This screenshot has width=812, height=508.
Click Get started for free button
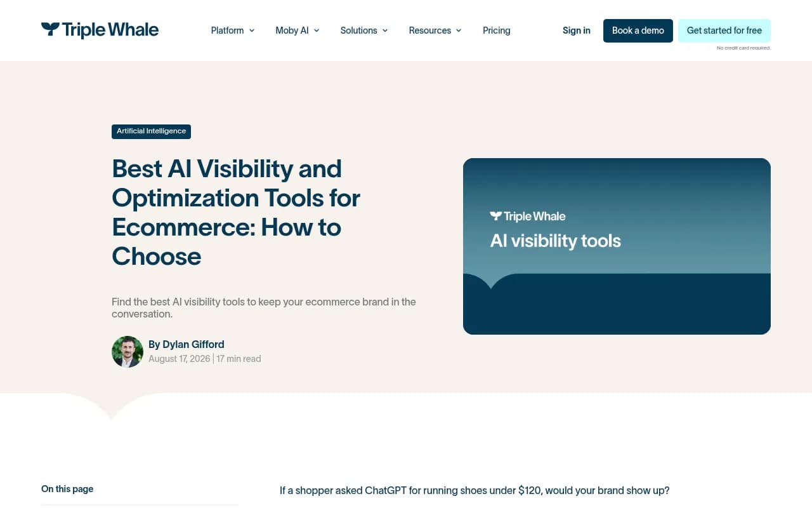tap(724, 30)
